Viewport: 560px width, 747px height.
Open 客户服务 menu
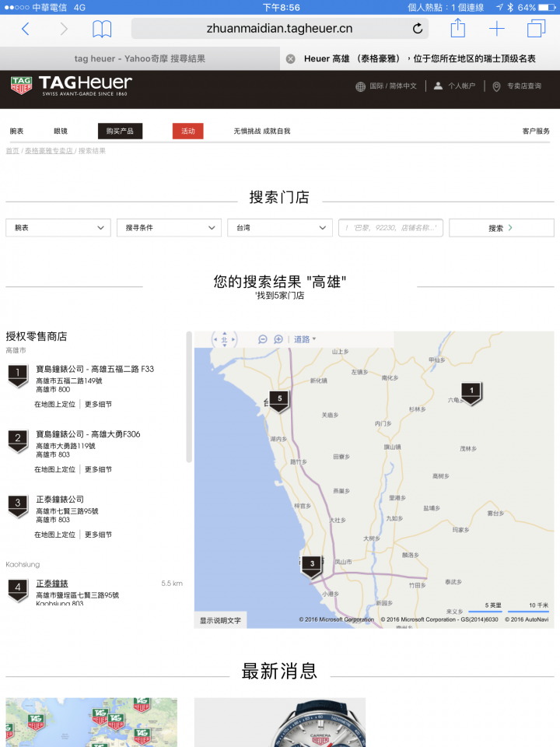point(536,131)
